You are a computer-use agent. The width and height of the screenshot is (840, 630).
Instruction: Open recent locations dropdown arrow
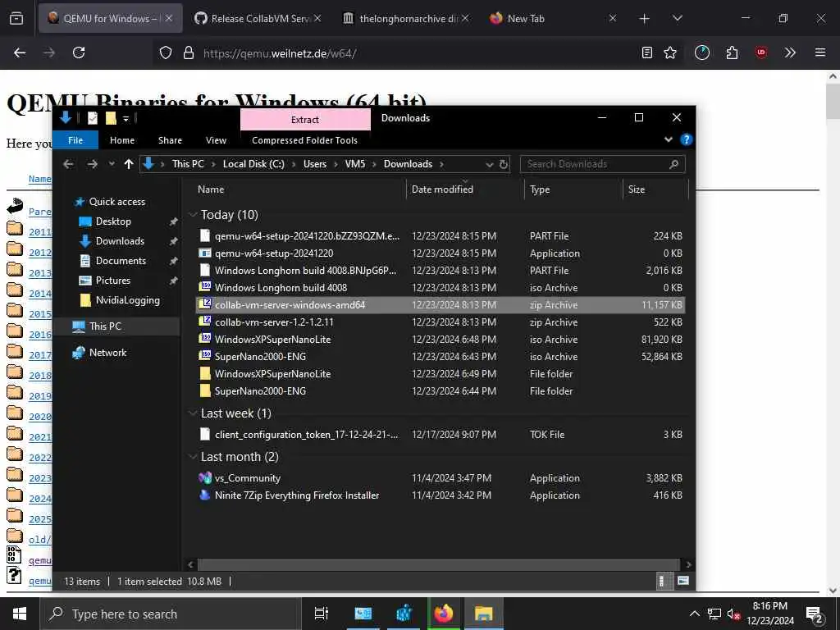click(x=112, y=164)
